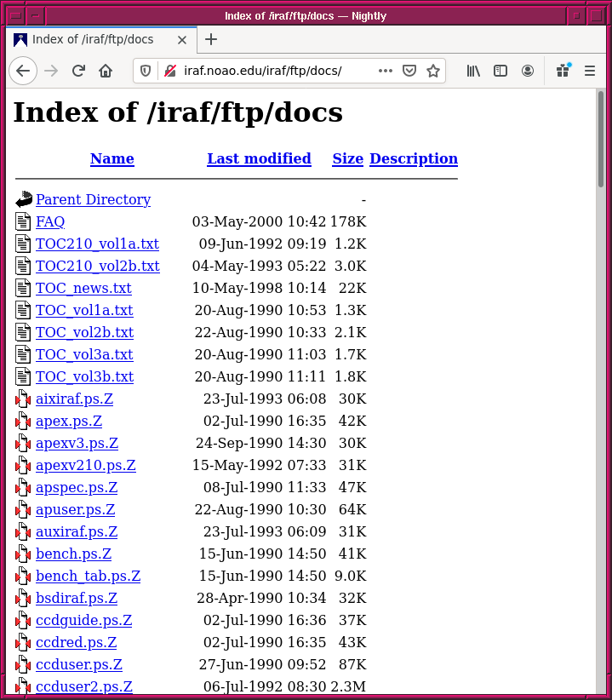Open page actions three-dot menu
This screenshot has height=700, width=612.
click(386, 71)
